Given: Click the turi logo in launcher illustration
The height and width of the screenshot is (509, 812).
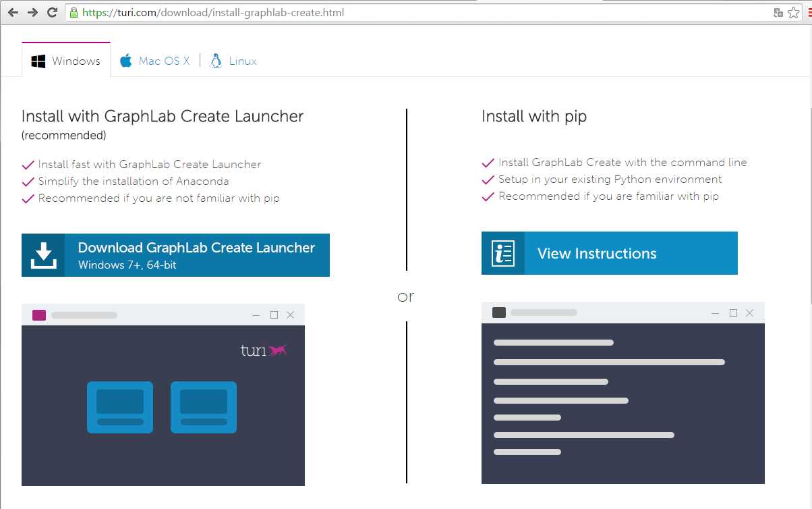Looking at the screenshot, I should pos(264,350).
